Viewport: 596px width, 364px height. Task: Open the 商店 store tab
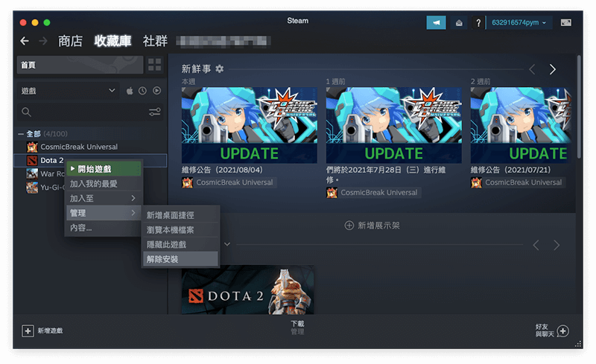[70, 41]
